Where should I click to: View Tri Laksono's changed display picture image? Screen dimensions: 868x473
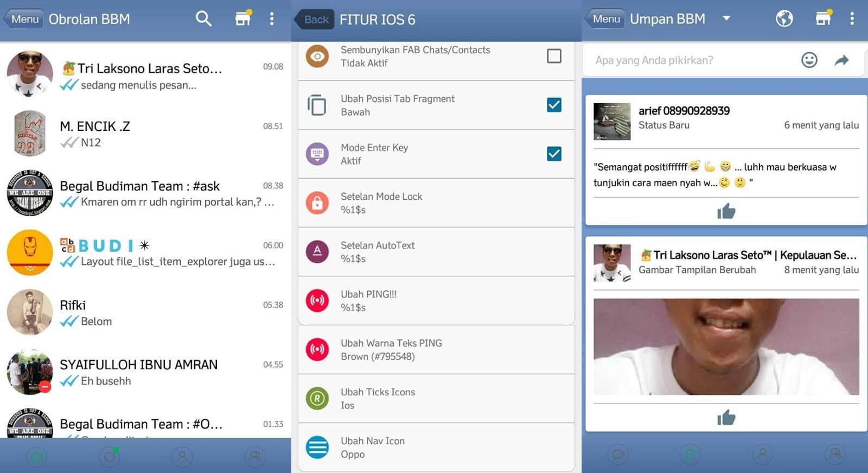pos(726,346)
